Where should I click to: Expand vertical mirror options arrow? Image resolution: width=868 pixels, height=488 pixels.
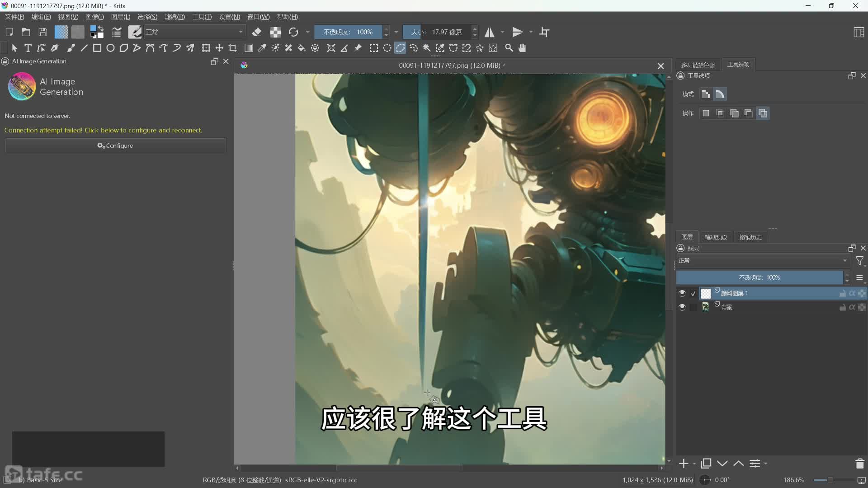pos(531,32)
